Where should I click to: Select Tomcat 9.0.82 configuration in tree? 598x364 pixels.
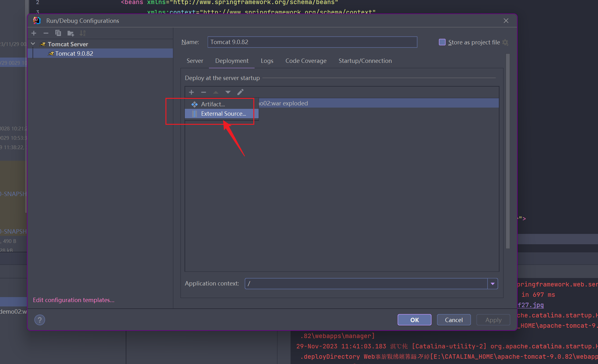[100, 53]
